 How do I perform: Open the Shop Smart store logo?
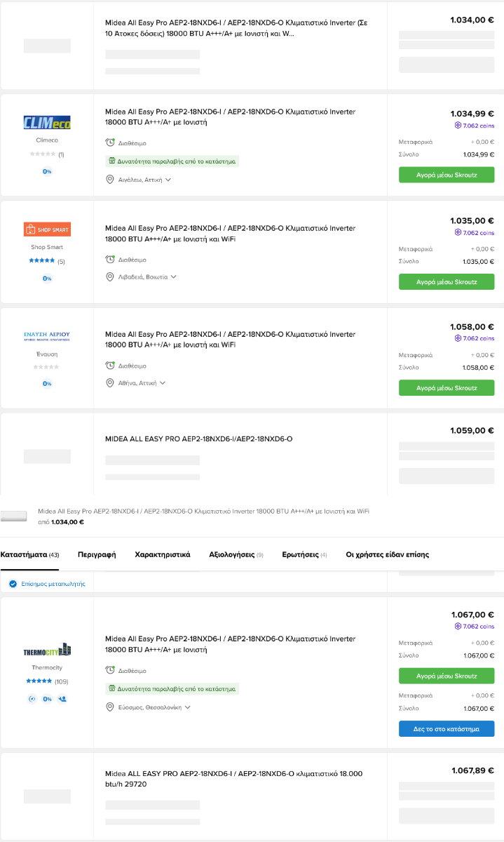(x=47, y=229)
